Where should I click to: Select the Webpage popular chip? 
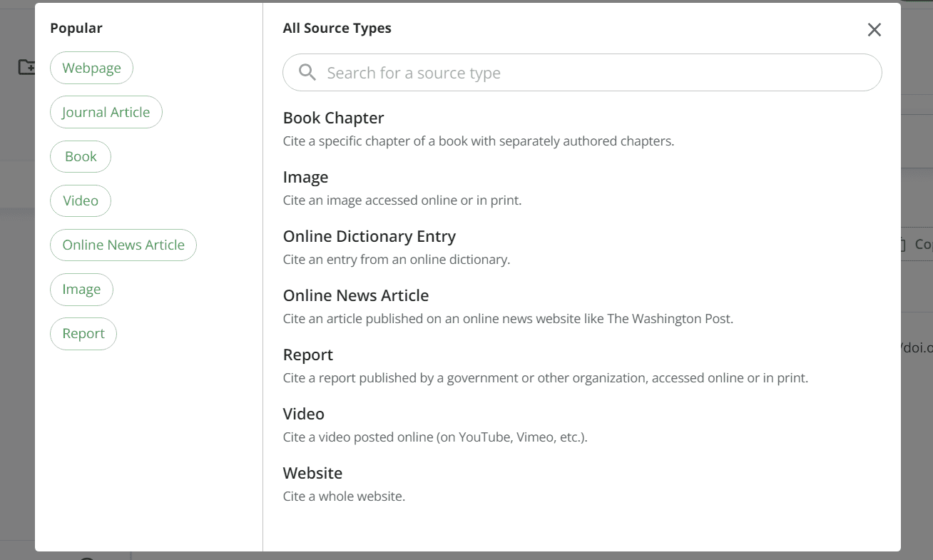coord(91,68)
